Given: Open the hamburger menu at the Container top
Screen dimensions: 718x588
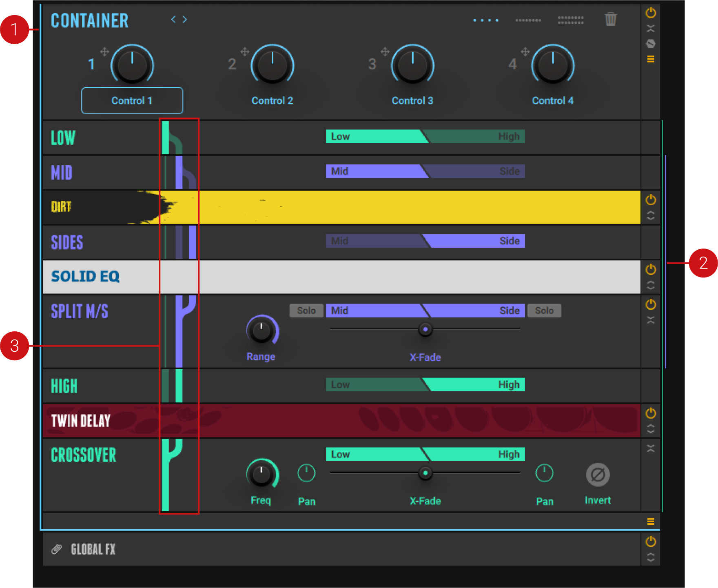Looking at the screenshot, I should pyautogui.click(x=651, y=59).
